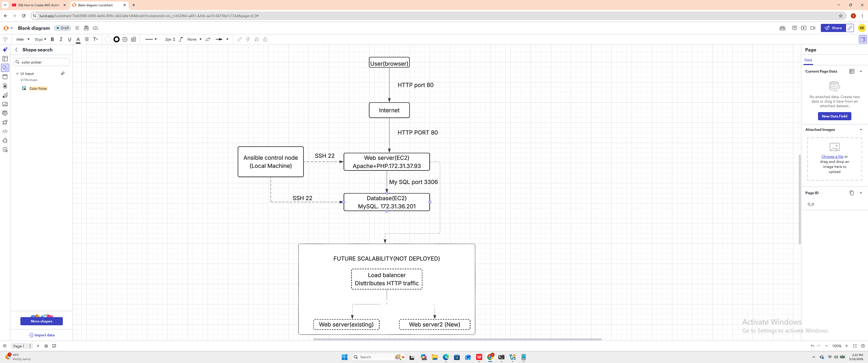Select the Page 1 tab
Viewport: 868px width, 363px height.
[19, 346]
